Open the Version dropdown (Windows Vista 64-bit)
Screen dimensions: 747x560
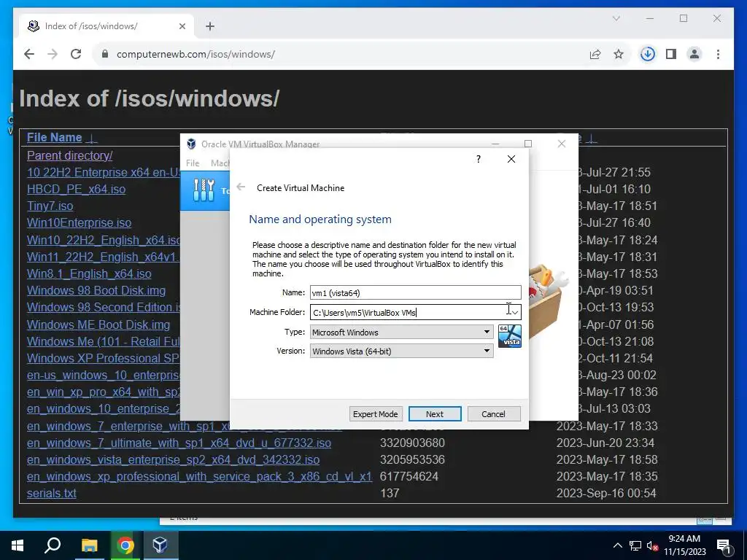[x=402, y=351]
